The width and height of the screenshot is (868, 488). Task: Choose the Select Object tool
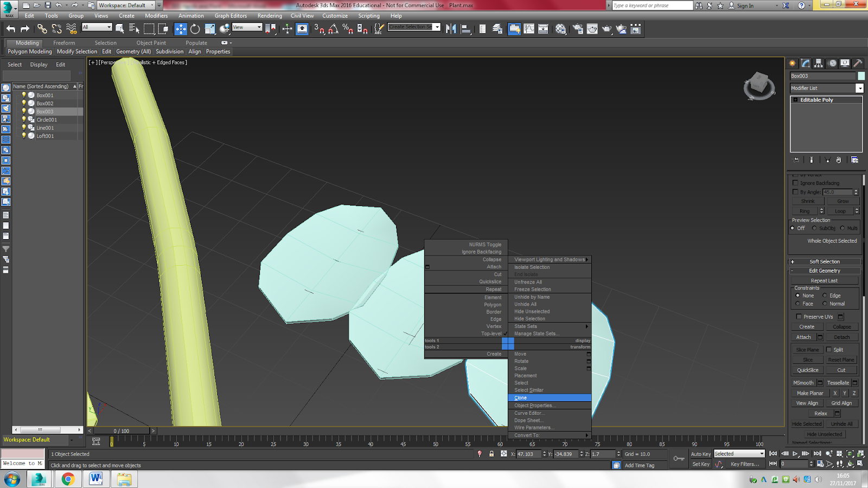click(120, 29)
